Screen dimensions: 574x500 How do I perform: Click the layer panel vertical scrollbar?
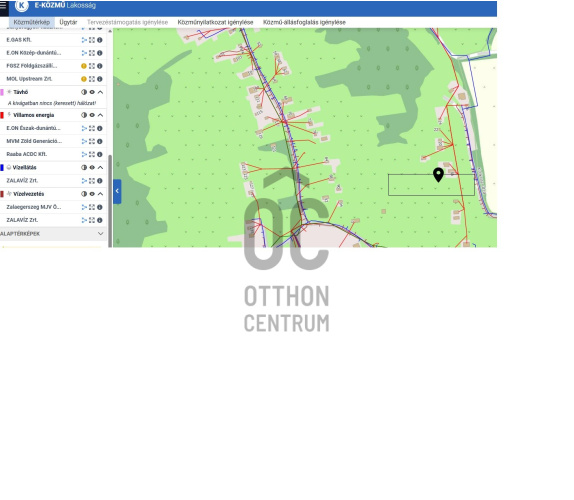click(110, 201)
